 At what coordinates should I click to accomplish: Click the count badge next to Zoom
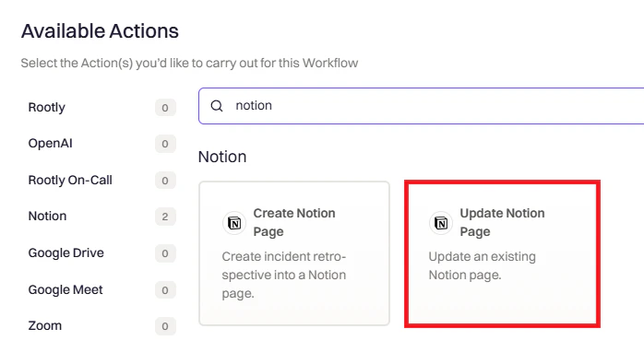coord(165,326)
